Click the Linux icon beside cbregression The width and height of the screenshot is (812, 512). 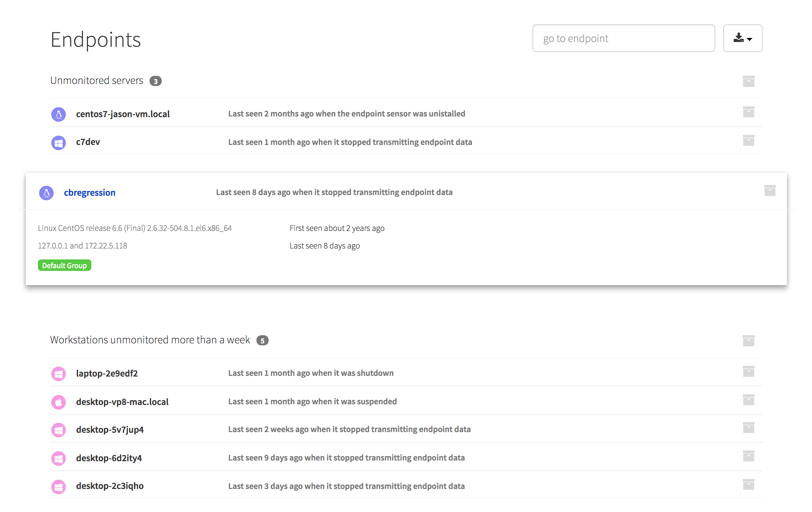click(46, 193)
